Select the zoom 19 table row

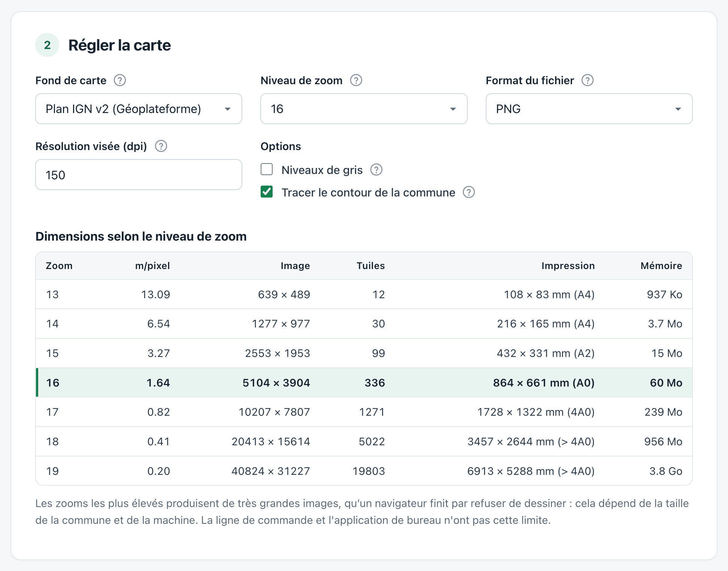364,471
